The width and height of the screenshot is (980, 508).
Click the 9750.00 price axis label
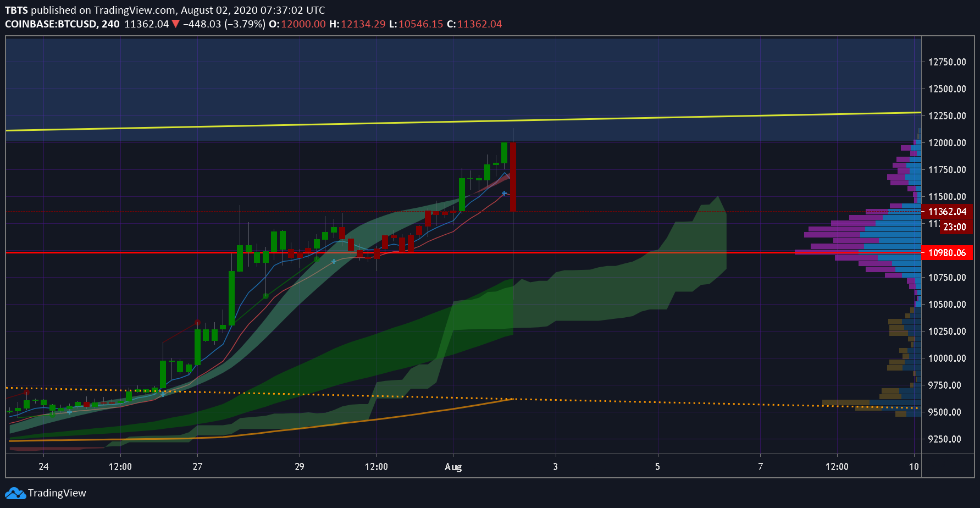(x=945, y=385)
